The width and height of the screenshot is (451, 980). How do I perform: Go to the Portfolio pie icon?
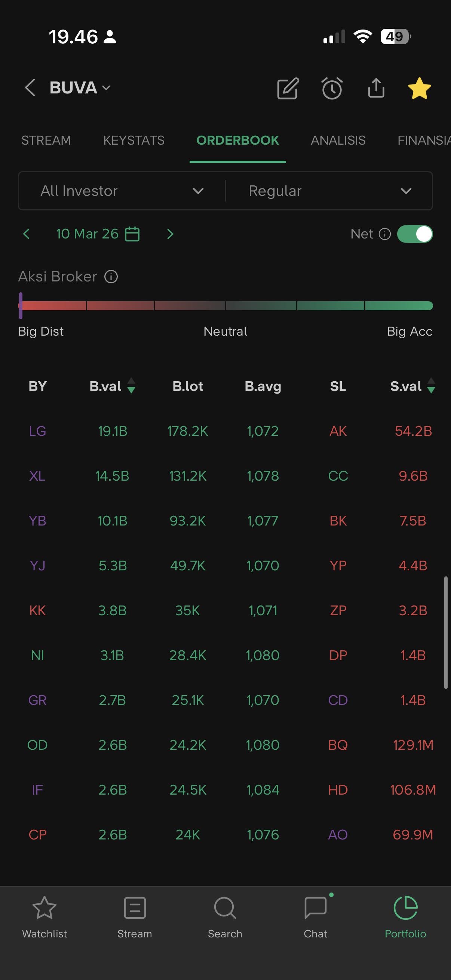click(x=405, y=908)
